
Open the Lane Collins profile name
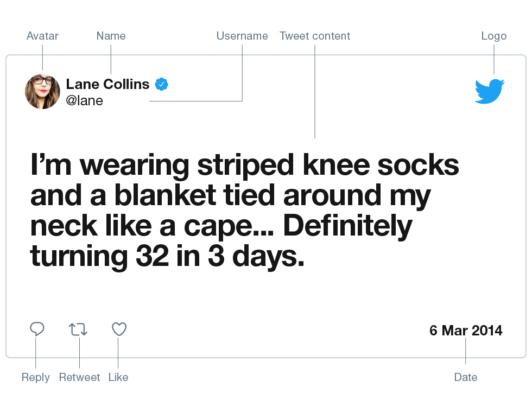(107, 84)
